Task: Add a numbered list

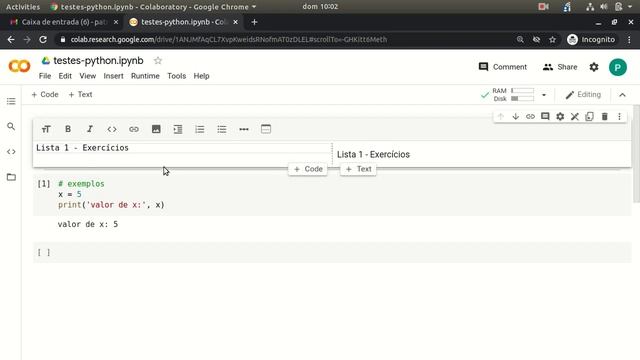Action: (x=200, y=129)
